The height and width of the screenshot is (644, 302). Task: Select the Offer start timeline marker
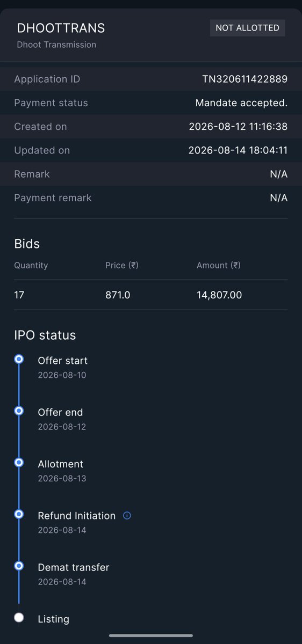click(19, 359)
